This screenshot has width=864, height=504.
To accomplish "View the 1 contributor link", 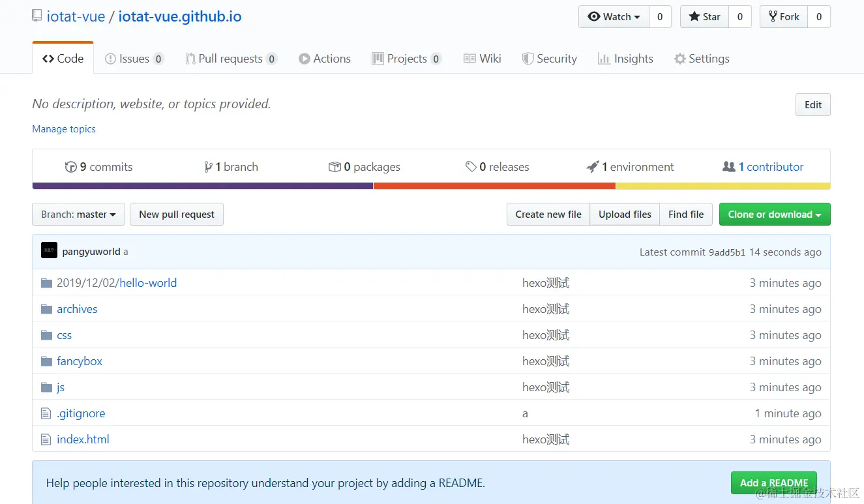I will [764, 167].
